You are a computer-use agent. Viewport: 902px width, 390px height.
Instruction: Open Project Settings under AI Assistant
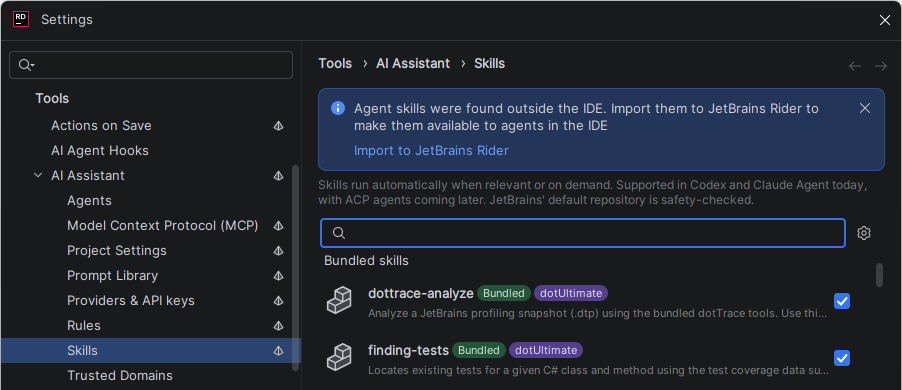coord(117,251)
